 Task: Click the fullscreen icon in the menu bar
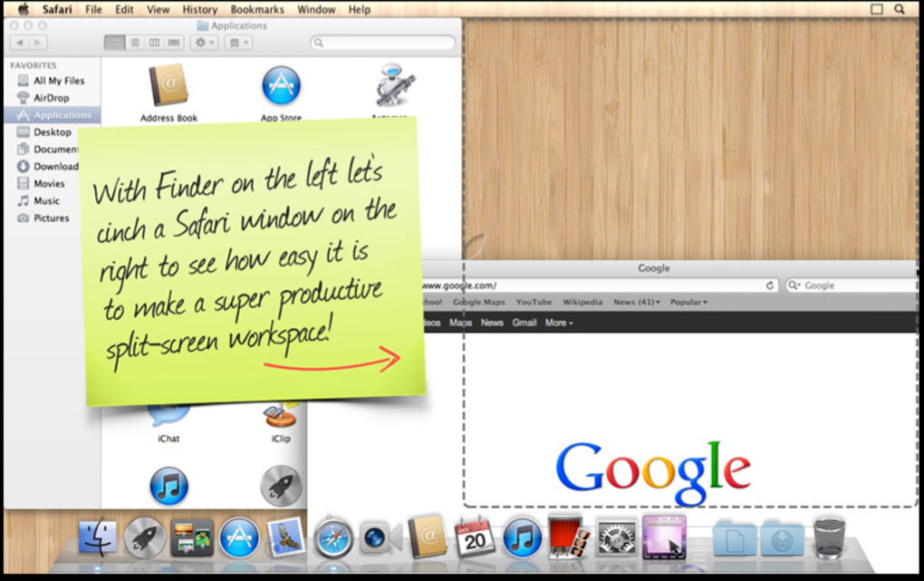[877, 9]
